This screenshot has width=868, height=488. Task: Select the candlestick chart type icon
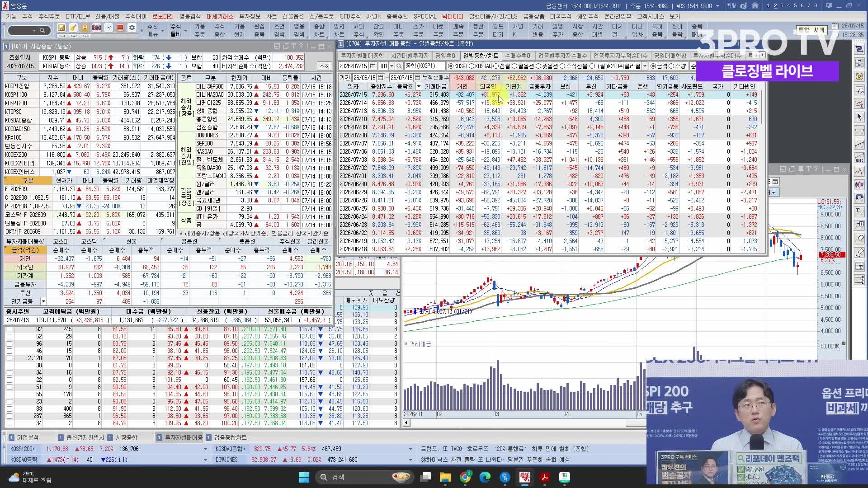[859, 185]
